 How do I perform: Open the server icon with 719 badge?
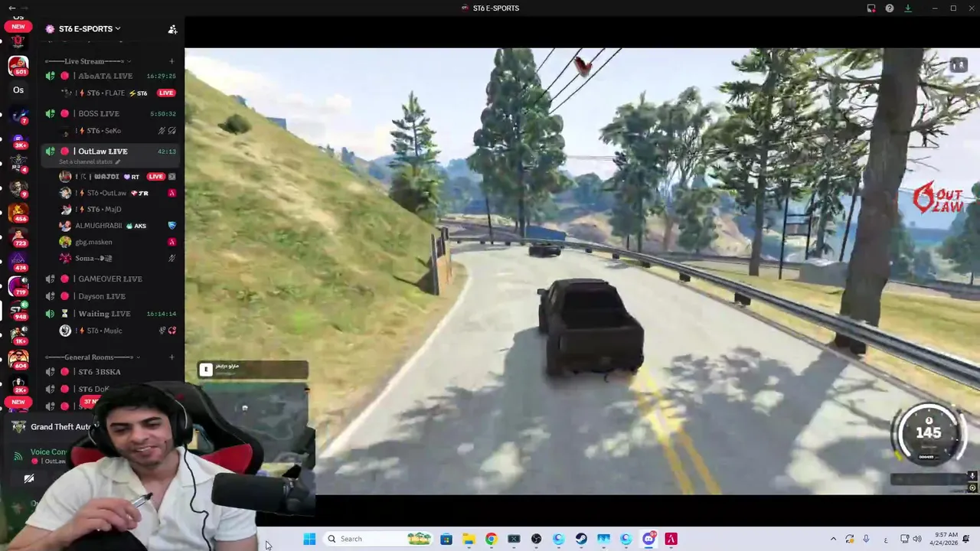click(18, 286)
